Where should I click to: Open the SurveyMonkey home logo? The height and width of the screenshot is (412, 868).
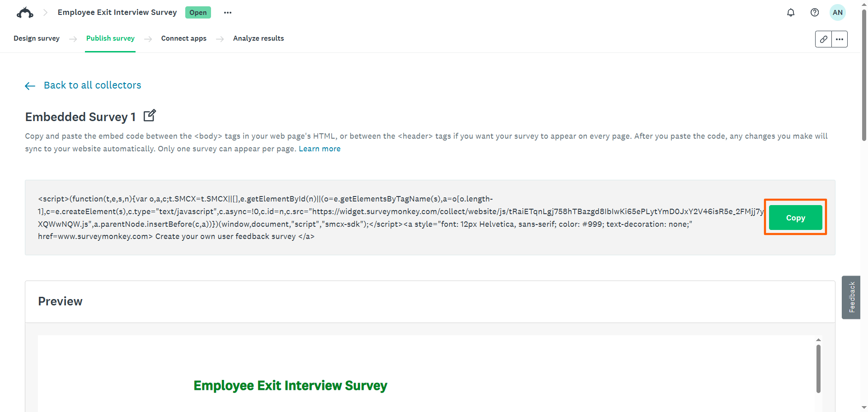pyautogui.click(x=25, y=13)
